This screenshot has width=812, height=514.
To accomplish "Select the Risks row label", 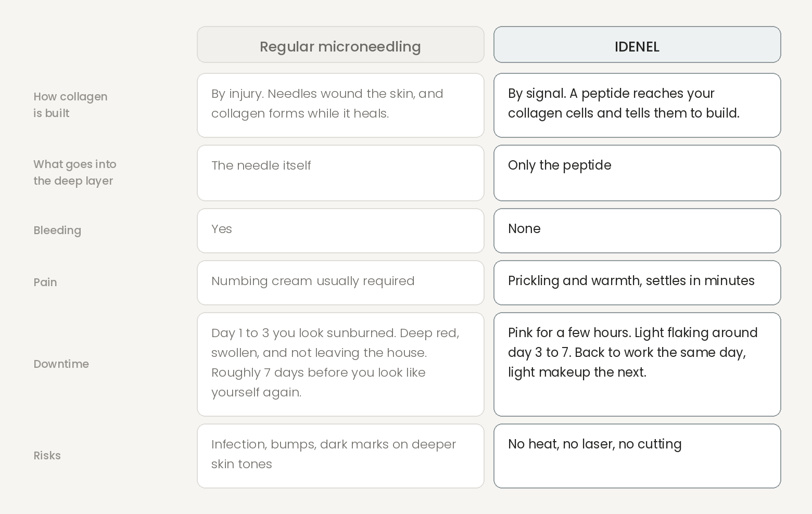I will [x=47, y=456].
